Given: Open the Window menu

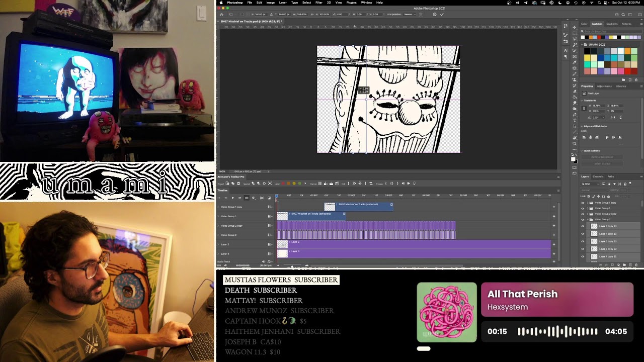Looking at the screenshot, I should 366,3.
